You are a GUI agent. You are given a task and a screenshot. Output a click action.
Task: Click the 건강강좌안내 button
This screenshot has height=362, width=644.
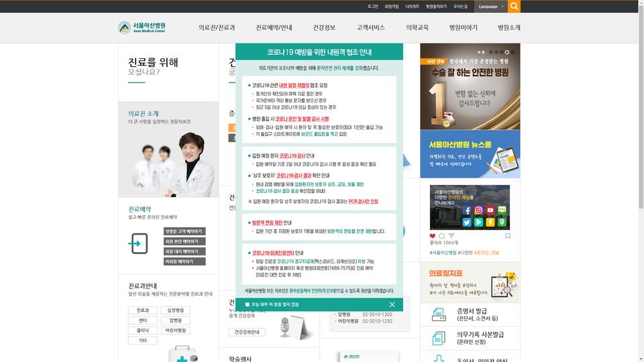[247, 332]
